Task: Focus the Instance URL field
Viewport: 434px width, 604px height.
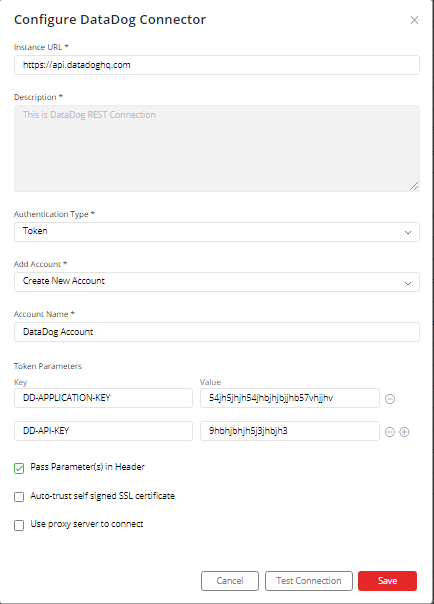Action: click(x=217, y=65)
